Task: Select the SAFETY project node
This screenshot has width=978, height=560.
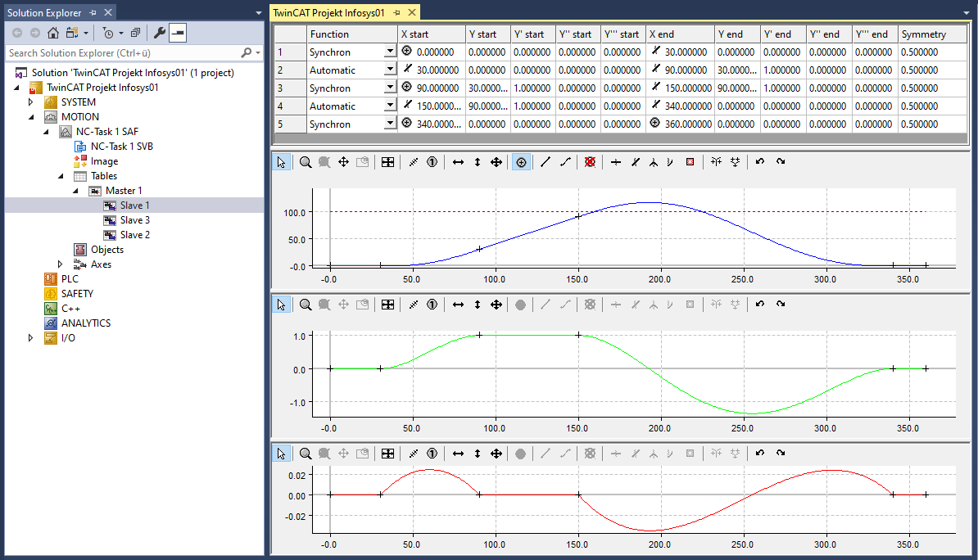Action: click(77, 294)
